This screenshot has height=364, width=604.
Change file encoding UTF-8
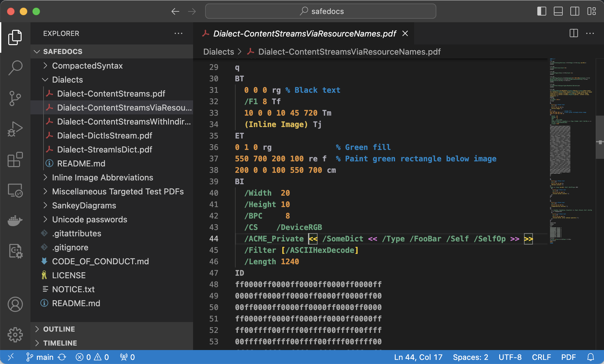510,357
